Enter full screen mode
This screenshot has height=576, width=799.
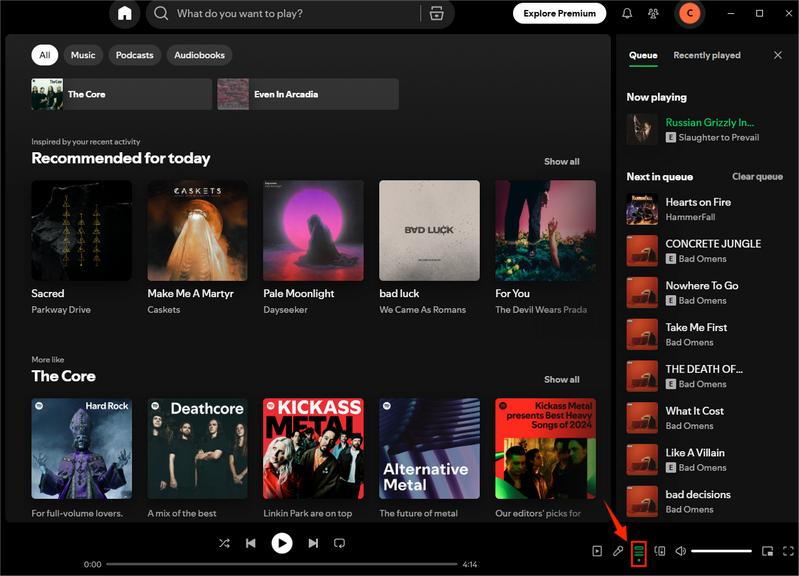point(788,551)
